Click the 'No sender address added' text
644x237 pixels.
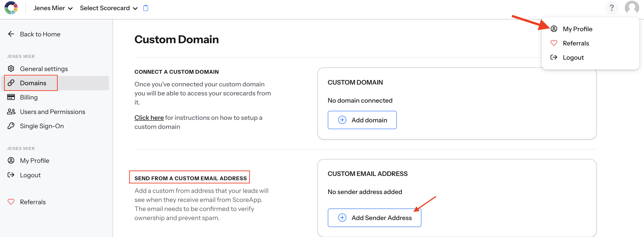(365, 192)
